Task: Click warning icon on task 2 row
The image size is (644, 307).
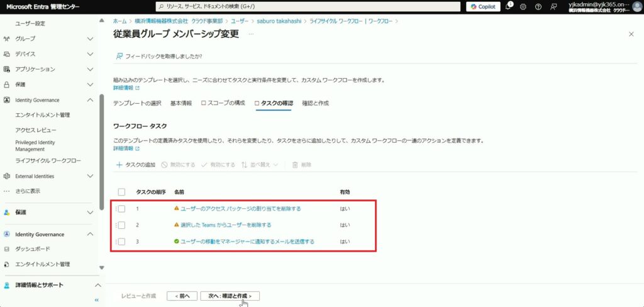Action: click(x=177, y=225)
